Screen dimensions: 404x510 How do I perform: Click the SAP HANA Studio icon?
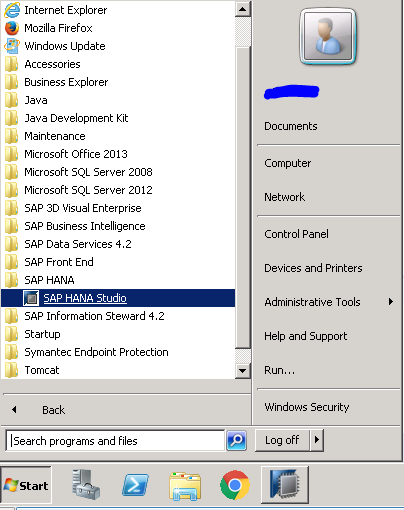31,298
